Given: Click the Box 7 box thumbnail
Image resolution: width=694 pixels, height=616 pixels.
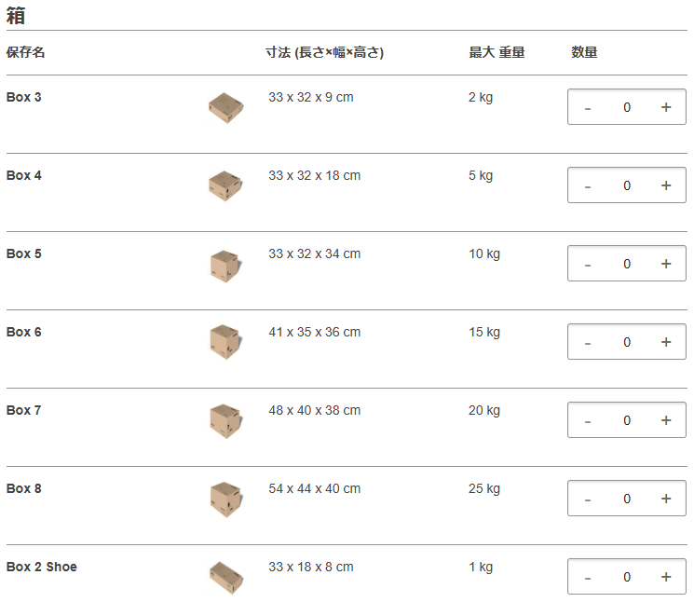Looking at the screenshot, I should [x=225, y=421].
